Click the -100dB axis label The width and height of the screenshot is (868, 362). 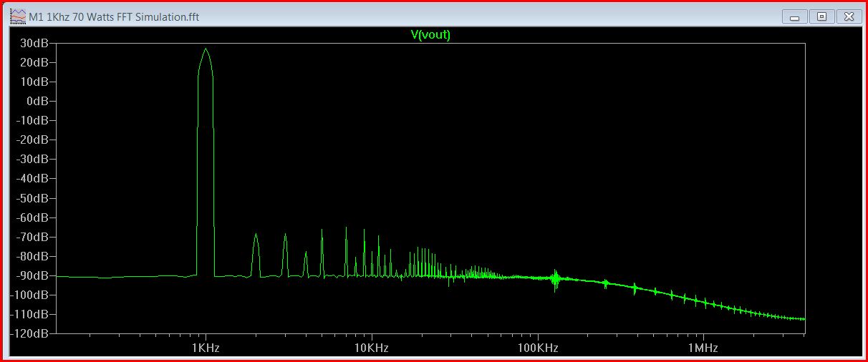30,295
